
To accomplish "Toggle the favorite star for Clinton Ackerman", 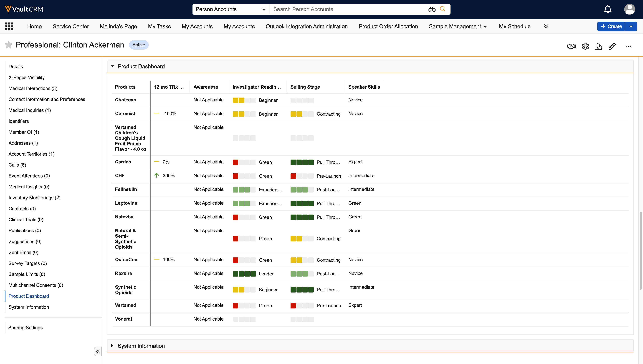I will (8, 45).
